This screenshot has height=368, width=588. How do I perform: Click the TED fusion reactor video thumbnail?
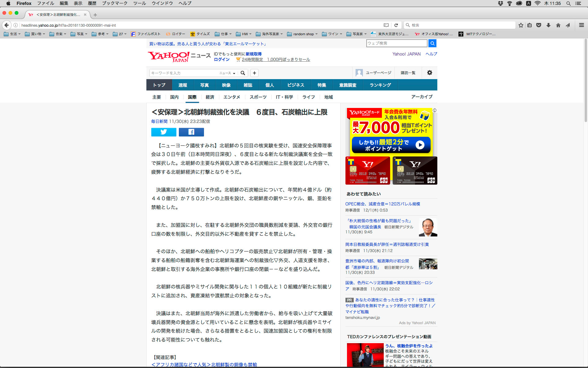[x=365, y=355]
